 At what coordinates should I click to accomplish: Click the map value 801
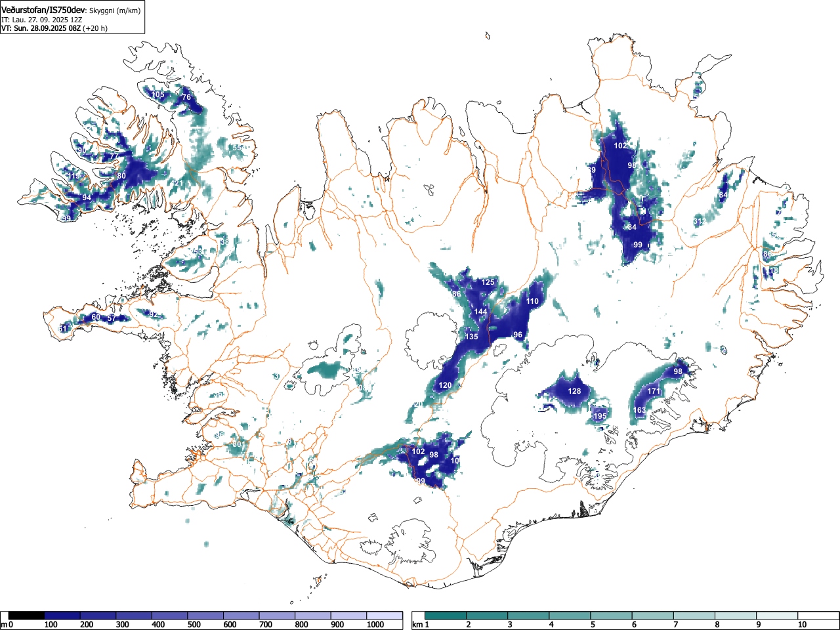tap(239, 445)
